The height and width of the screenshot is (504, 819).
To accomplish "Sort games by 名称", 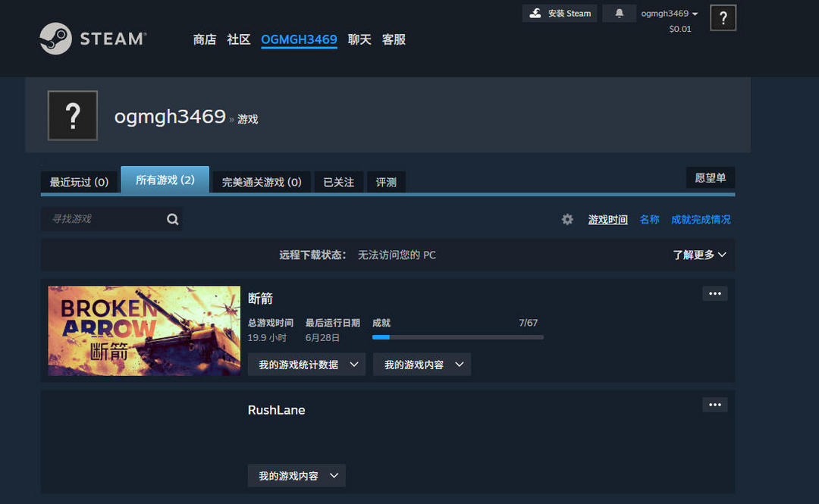I will (x=649, y=219).
